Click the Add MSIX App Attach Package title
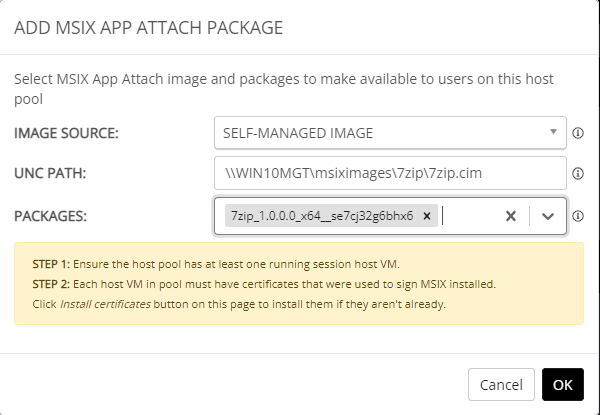 pyautogui.click(x=148, y=28)
